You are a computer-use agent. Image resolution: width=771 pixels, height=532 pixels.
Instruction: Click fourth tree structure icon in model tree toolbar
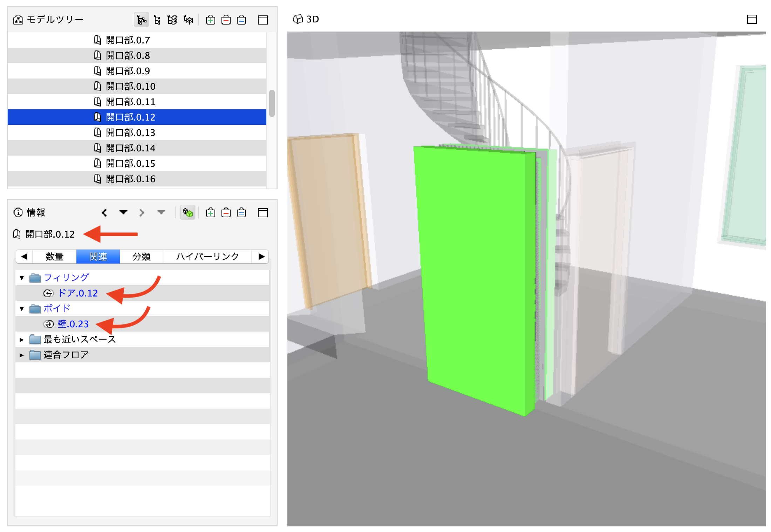click(x=188, y=20)
